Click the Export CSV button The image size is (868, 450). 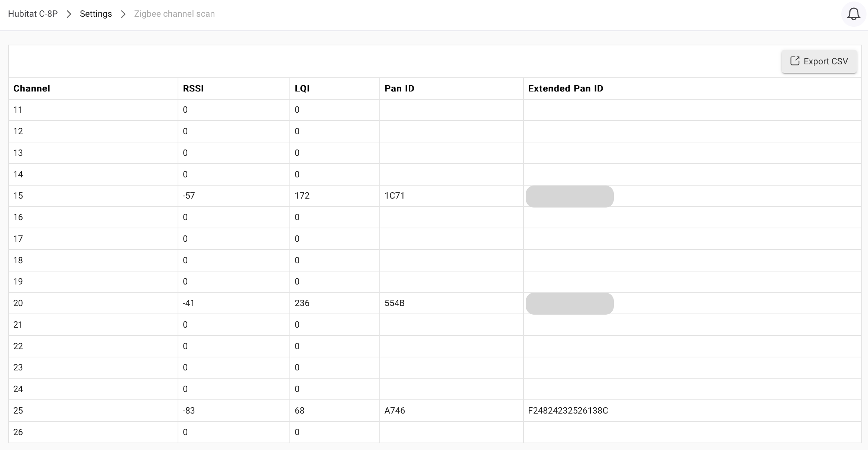(x=819, y=61)
